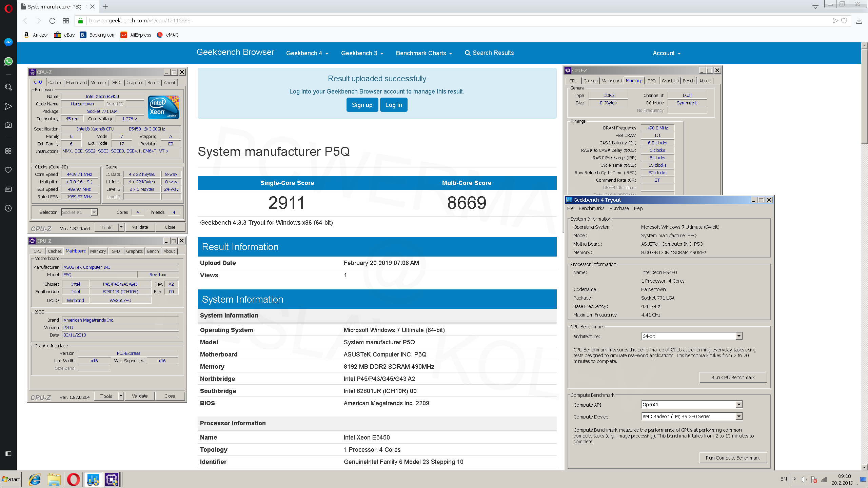Viewport: 868px width, 488px height.
Task: Open Speed Dial from the sidebar grid icon
Action: [8, 151]
